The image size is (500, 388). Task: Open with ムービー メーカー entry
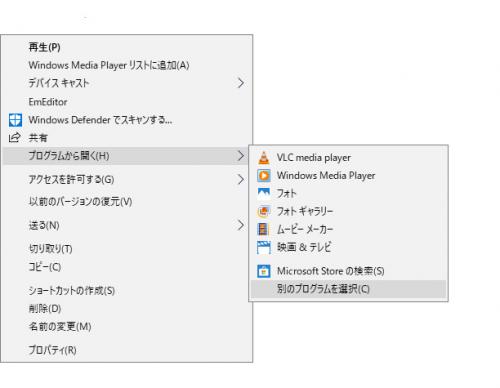[x=348, y=229]
